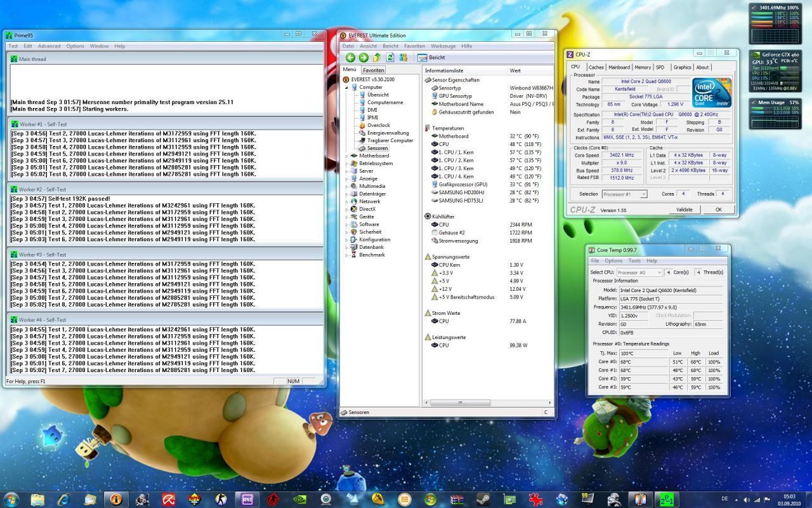Switch to the Caches tab in CPU-Z
This screenshot has height=508, width=812.
(x=596, y=67)
